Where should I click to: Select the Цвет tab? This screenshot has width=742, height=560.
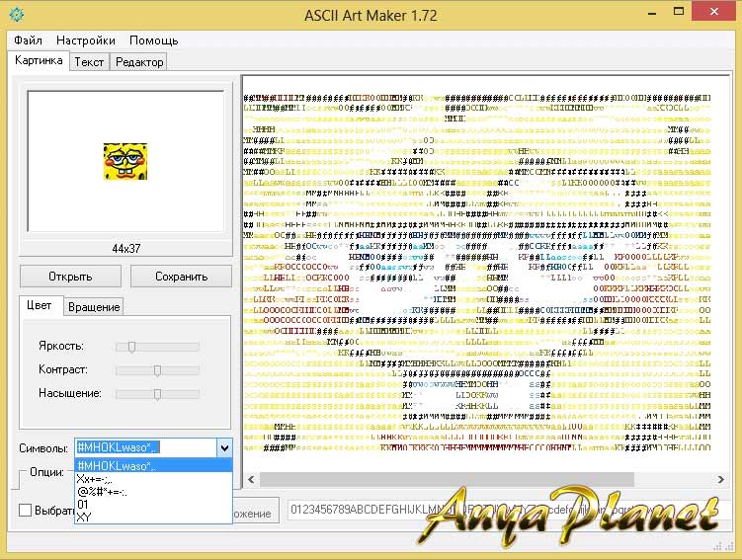click(40, 305)
